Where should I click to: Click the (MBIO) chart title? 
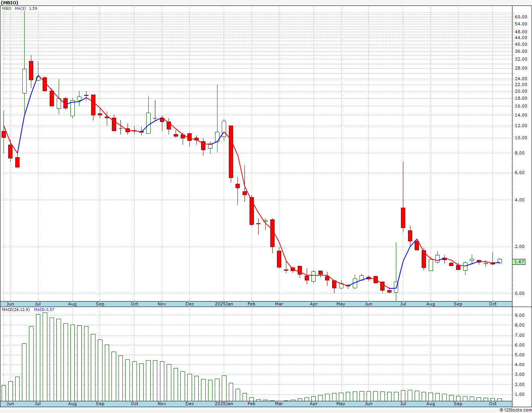[x=10, y=3]
